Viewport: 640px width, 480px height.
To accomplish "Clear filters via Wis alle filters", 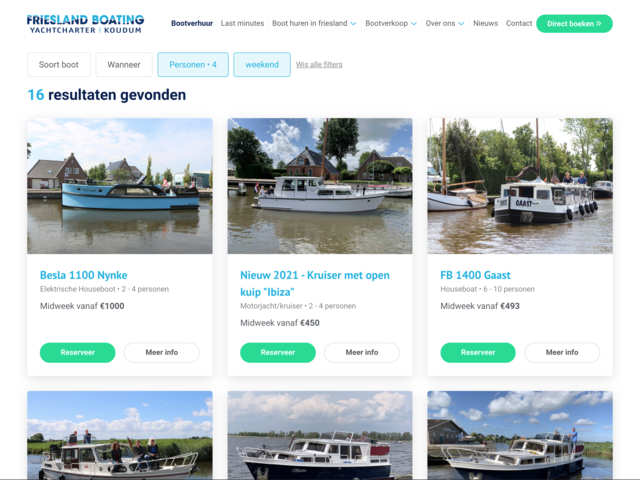I will tap(319, 64).
